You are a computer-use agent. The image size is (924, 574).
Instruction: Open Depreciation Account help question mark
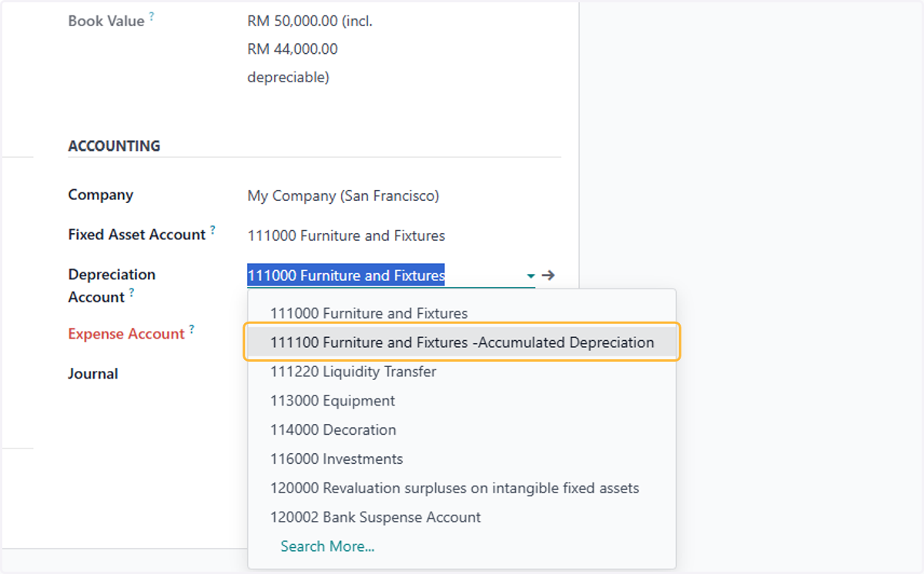(132, 292)
